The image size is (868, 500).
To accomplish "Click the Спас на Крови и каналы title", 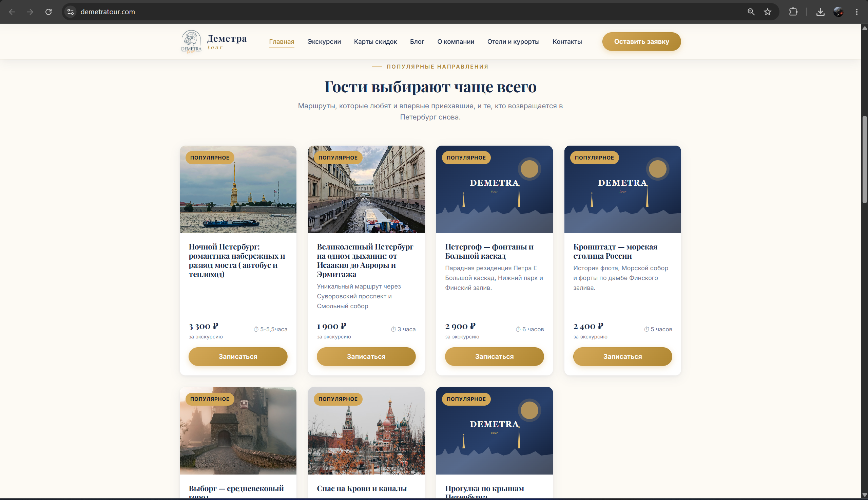I will 362,488.
